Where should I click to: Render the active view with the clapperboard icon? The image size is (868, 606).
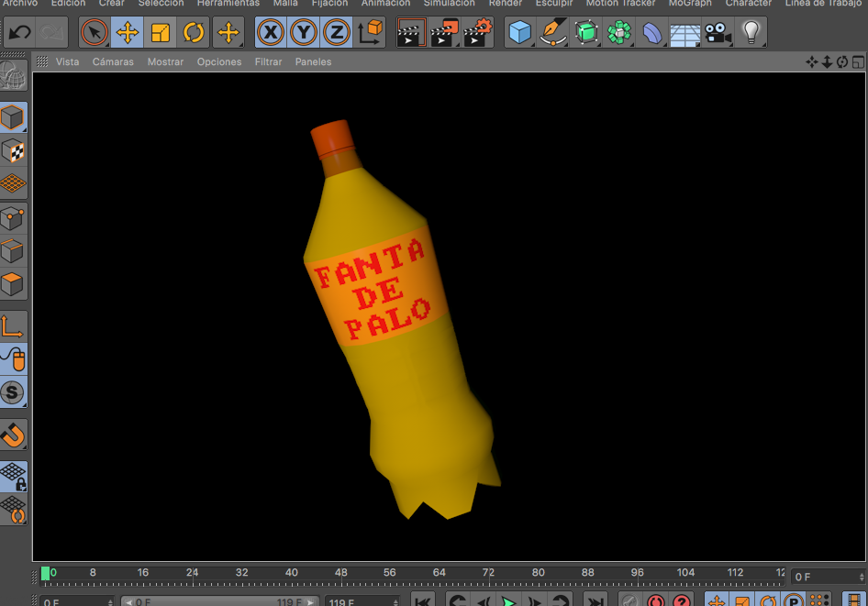(411, 34)
